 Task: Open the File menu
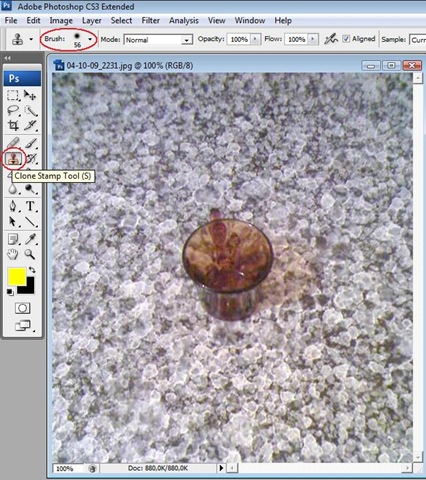[11, 21]
